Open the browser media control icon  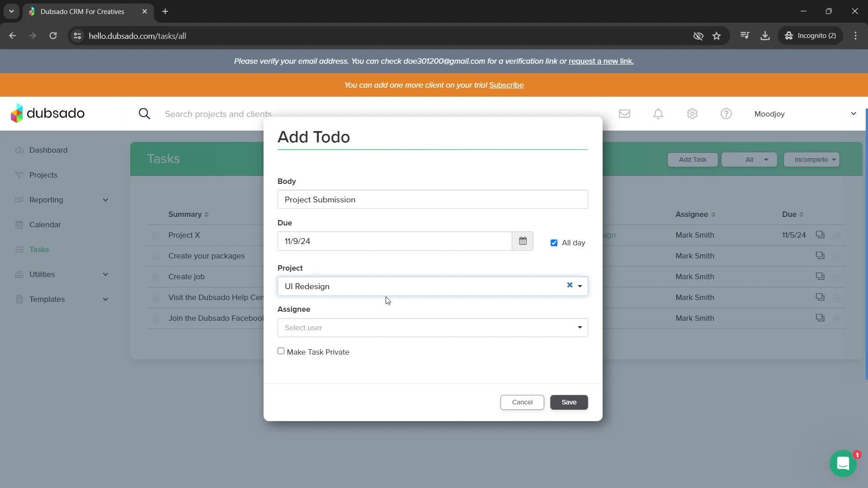[745, 36]
